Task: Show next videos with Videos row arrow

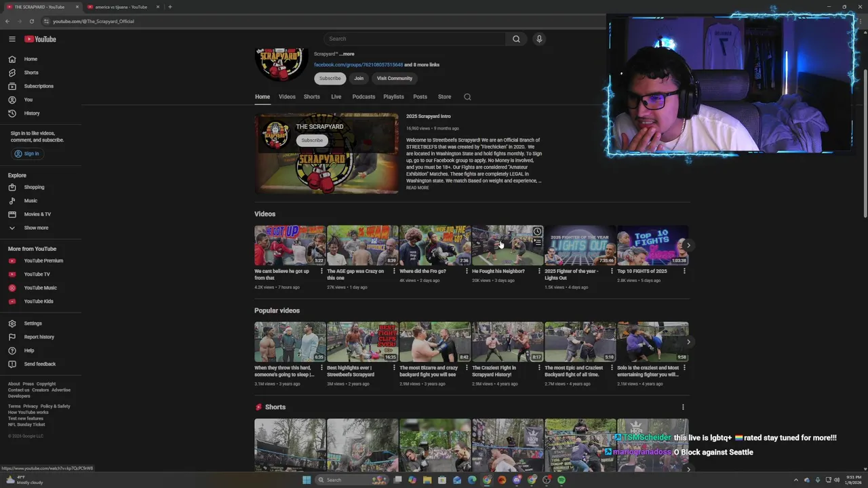Action: tap(688, 245)
